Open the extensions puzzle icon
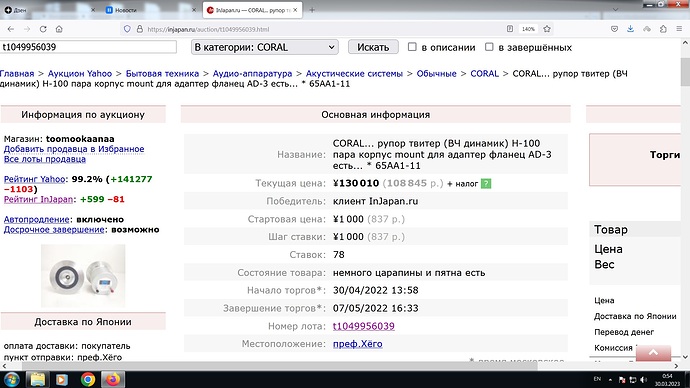Image resolution: width=690 pixels, height=388 pixels. pyautogui.click(x=663, y=29)
